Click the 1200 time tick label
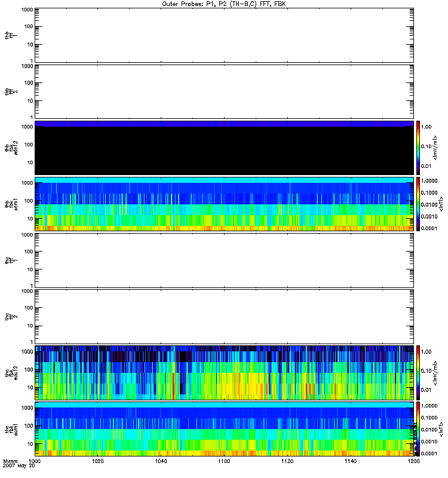The width and height of the screenshot is (448, 478). coord(412,462)
